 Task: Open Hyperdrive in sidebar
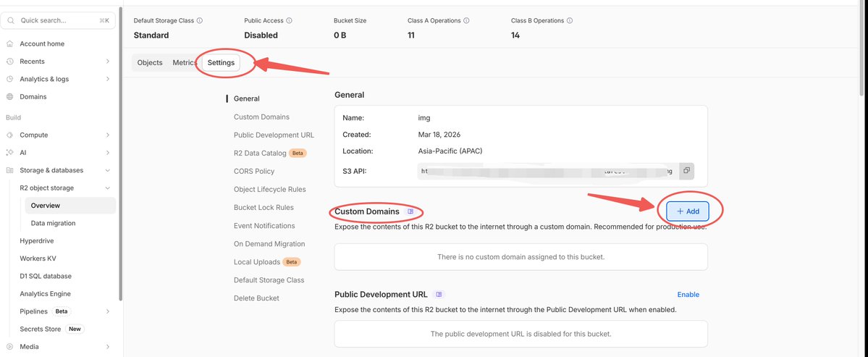(x=36, y=240)
